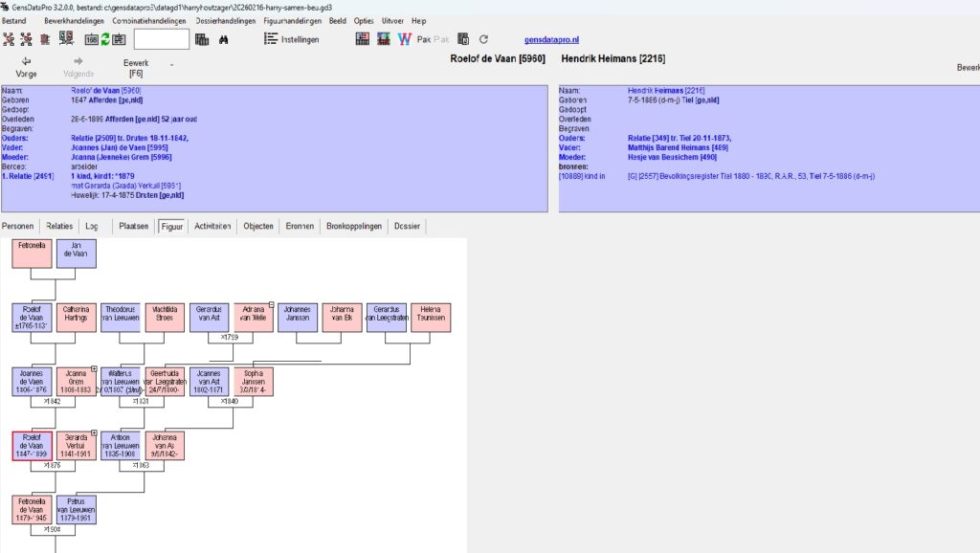This screenshot has width=980, height=553.
Task: Open 1. Relatie [2491] link
Action: tap(28, 176)
